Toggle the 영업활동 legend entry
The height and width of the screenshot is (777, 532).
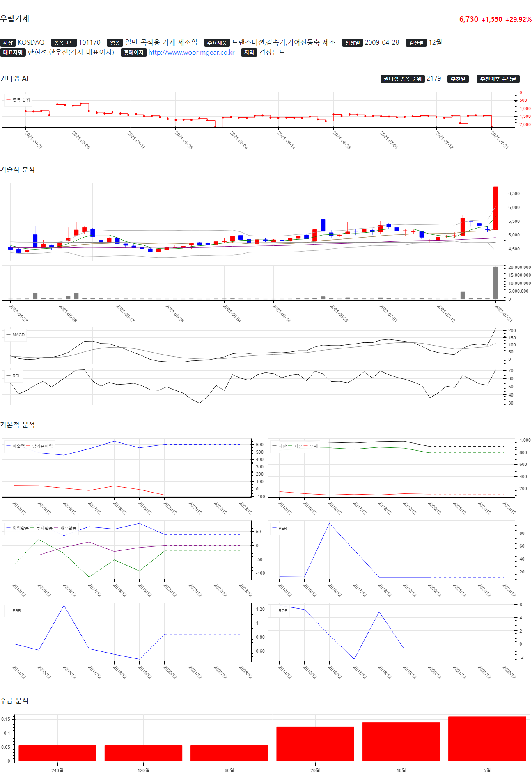click(18, 528)
